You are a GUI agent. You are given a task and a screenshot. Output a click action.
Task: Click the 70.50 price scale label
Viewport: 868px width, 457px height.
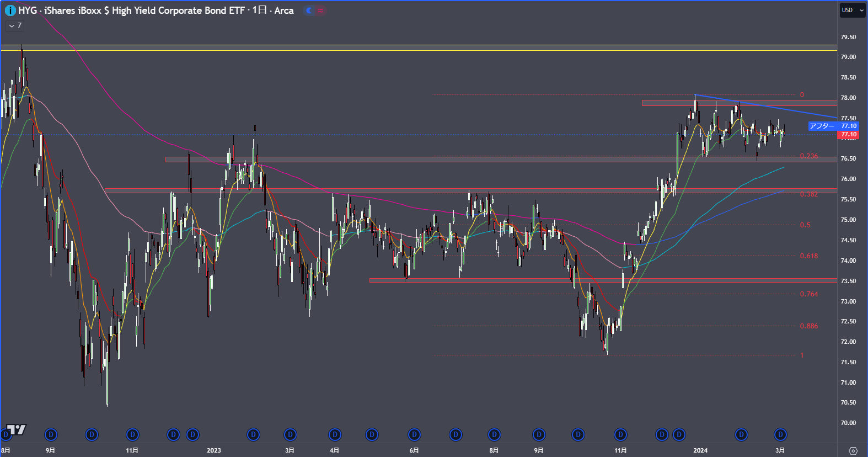pos(848,402)
